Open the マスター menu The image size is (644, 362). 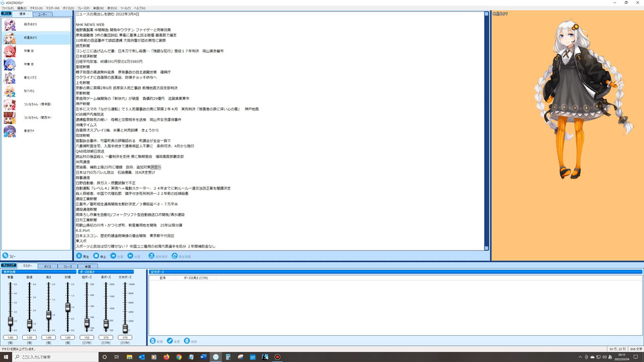click(52, 8)
